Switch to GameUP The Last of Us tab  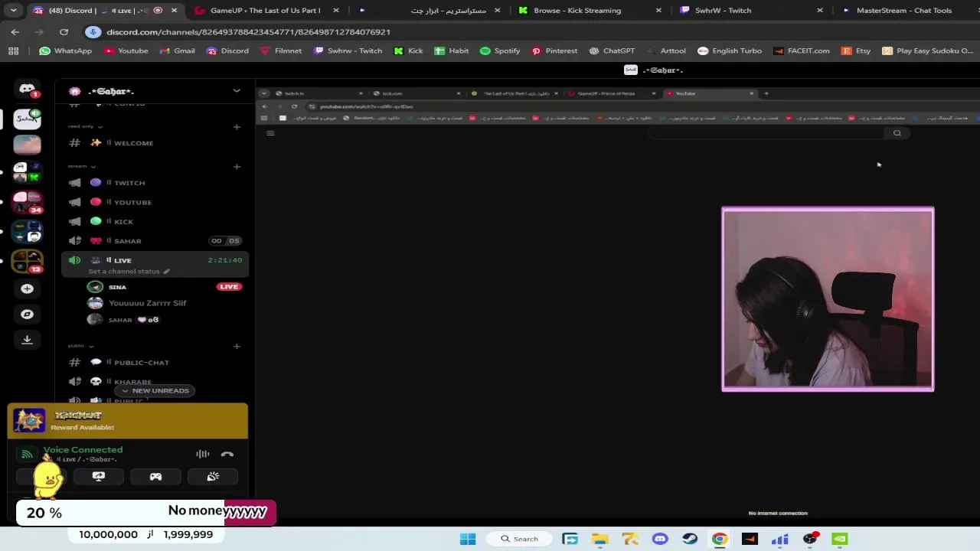coord(265,11)
